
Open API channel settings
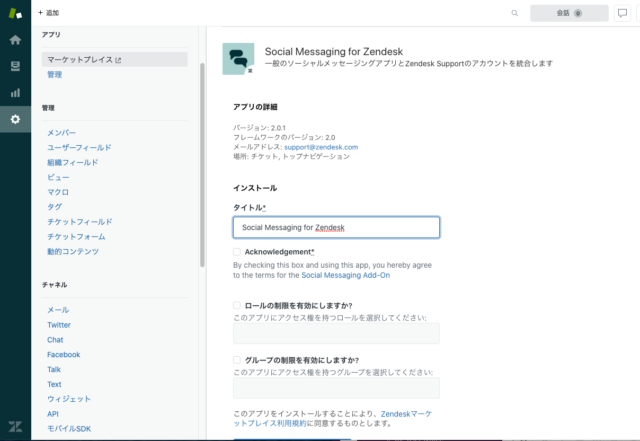[53, 414]
